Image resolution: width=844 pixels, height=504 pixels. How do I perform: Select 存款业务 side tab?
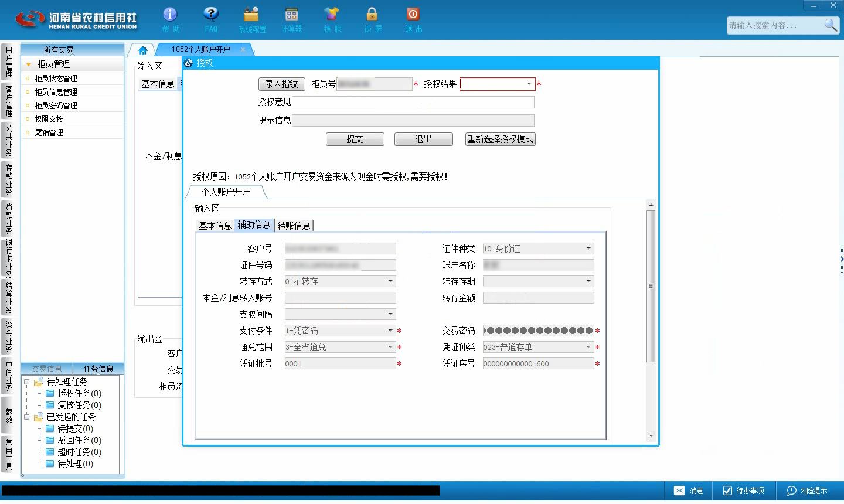point(9,180)
